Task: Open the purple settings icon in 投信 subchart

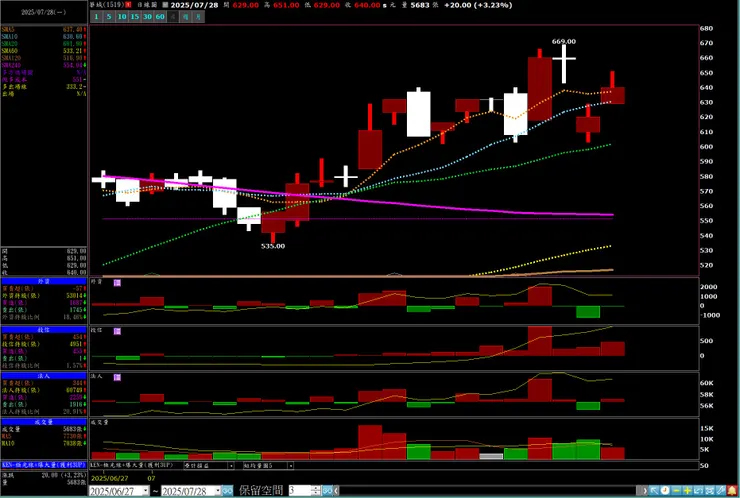Action: point(117,331)
